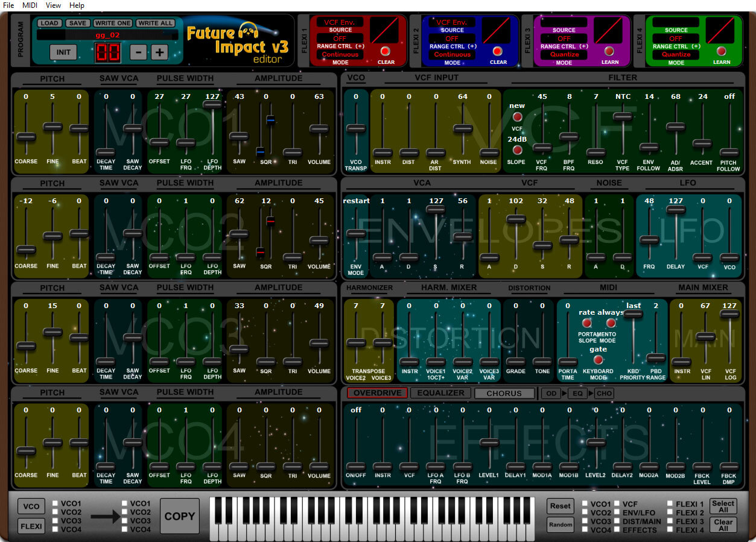Click the Clear All button
This screenshot has width=756, height=542.
(x=723, y=525)
